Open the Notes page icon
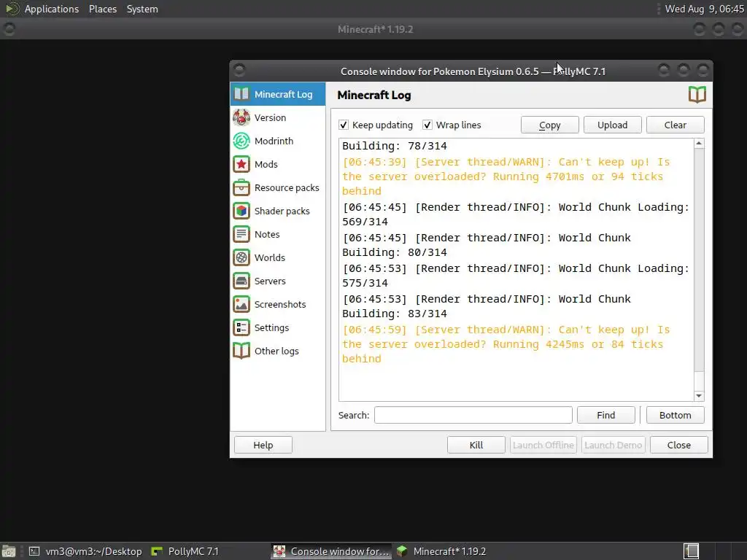747x560 pixels. coord(241,234)
